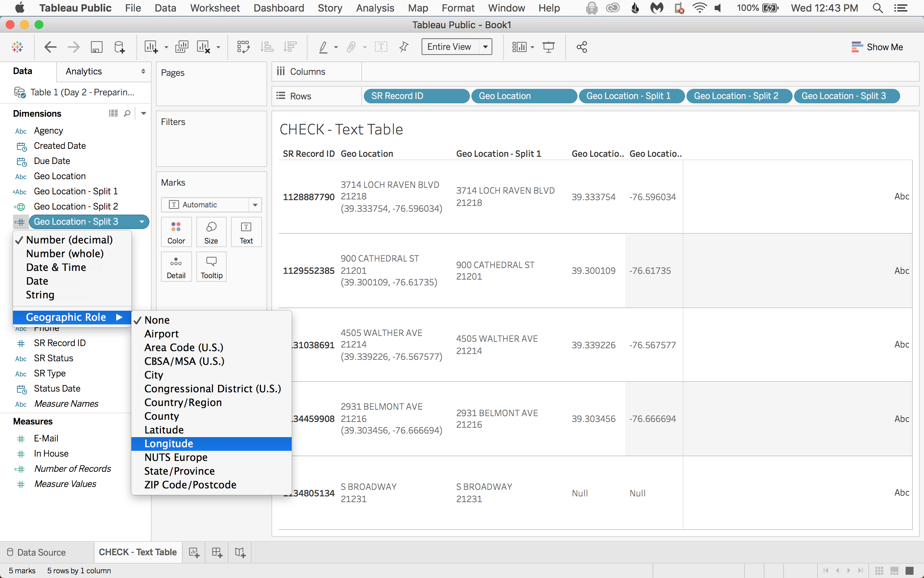Open the Tooltip card in Marks
The height and width of the screenshot is (578, 924).
[211, 267]
